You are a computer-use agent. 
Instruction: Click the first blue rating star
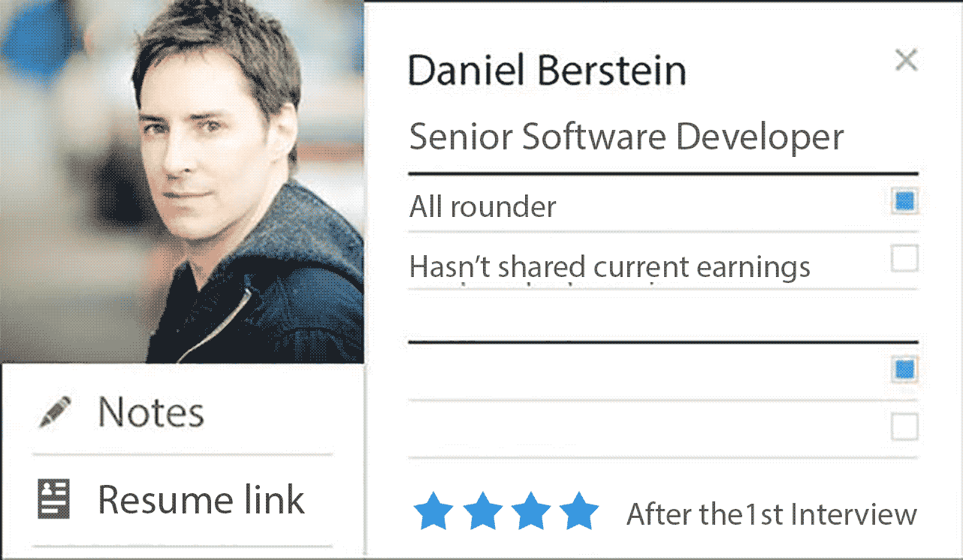tap(433, 513)
